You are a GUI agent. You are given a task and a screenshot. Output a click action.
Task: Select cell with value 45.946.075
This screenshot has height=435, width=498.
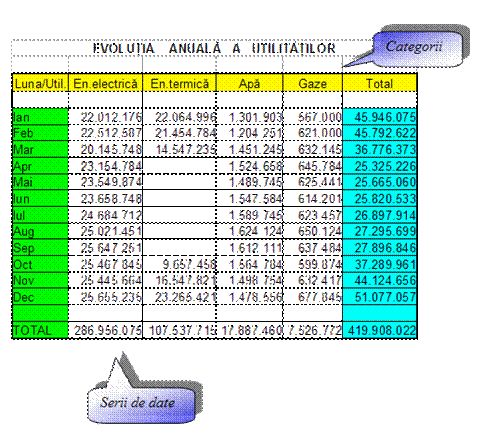(380, 117)
